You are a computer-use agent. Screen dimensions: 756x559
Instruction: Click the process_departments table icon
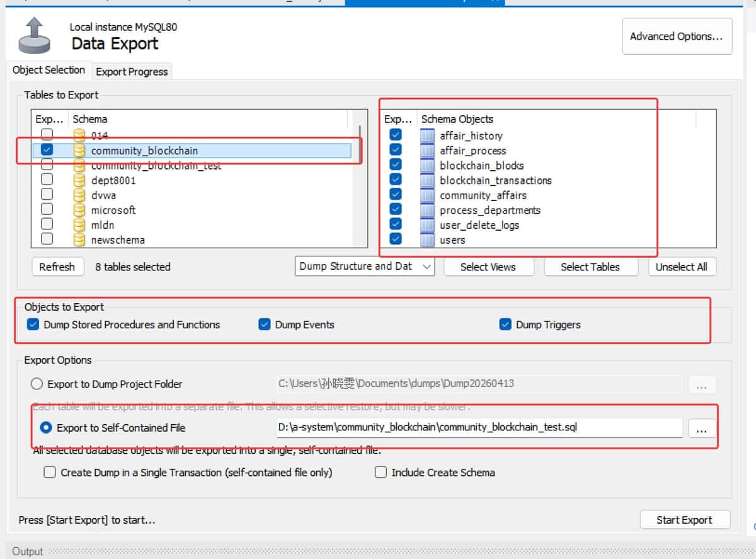427,210
